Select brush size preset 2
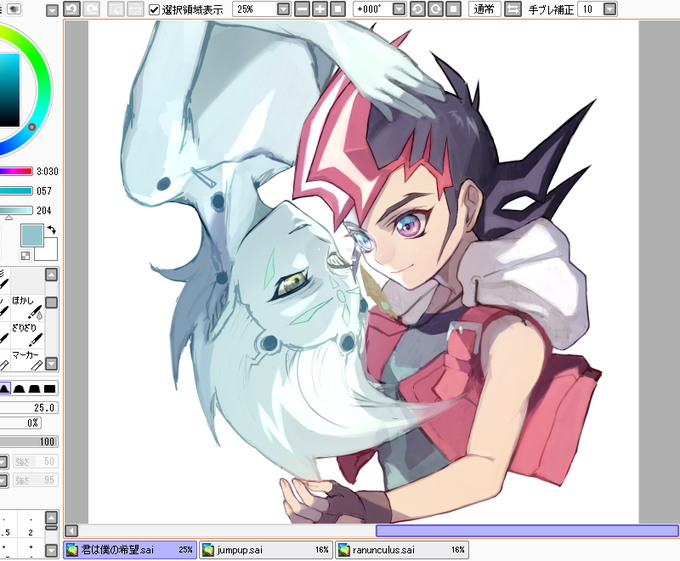680x561 pixels. (x=30, y=527)
